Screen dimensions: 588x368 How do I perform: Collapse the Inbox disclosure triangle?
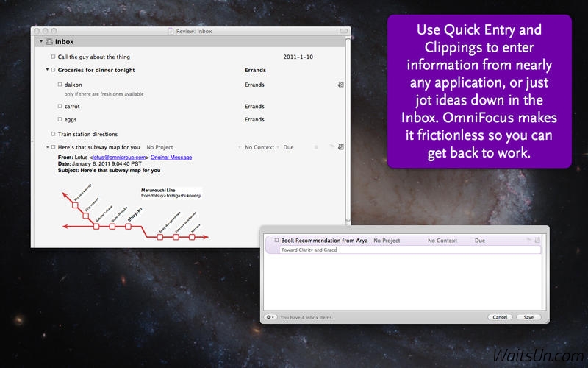point(41,41)
